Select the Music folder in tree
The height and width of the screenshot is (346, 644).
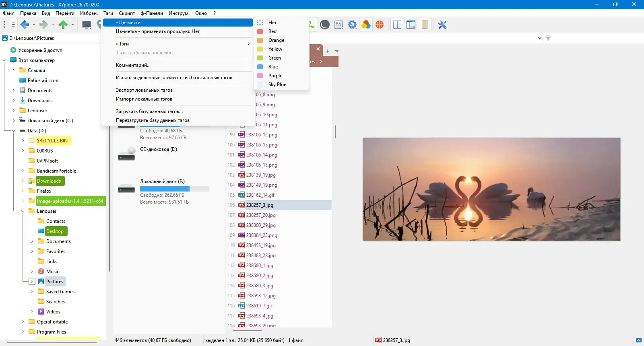[x=53, y=272]
